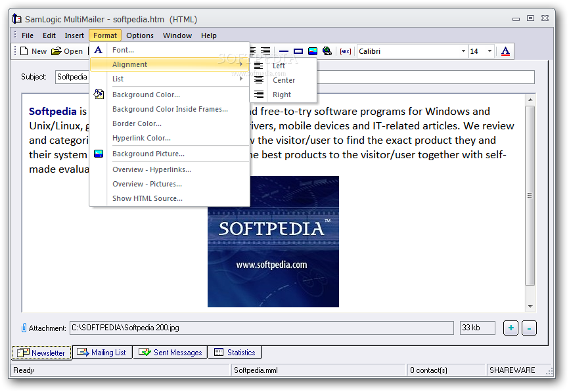Choose Background Picture... menu entry
Screen dimensions: 569x392
click(170, 154)
